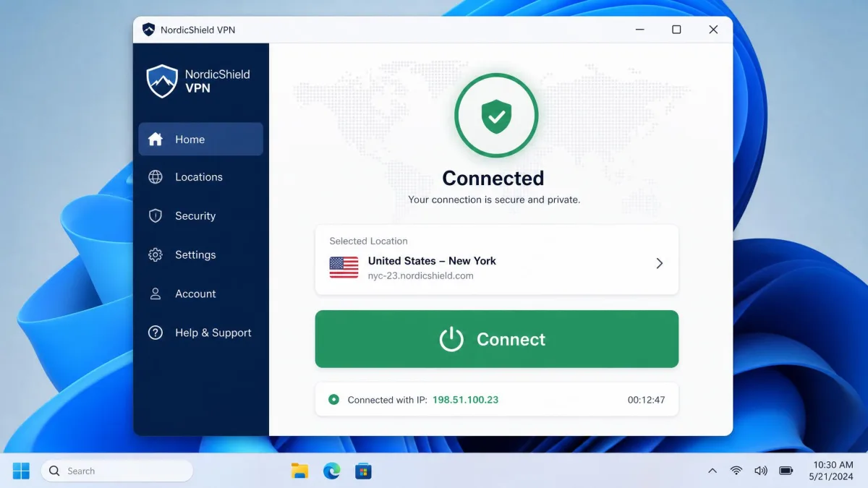Image resolution: width=868 pixels, height=488 pixels.
Task: Open Settings in the sidebar
Action: (200, 255)
